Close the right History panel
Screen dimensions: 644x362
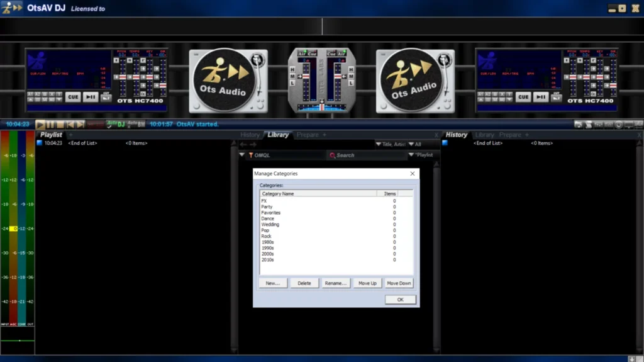(639, 135)
